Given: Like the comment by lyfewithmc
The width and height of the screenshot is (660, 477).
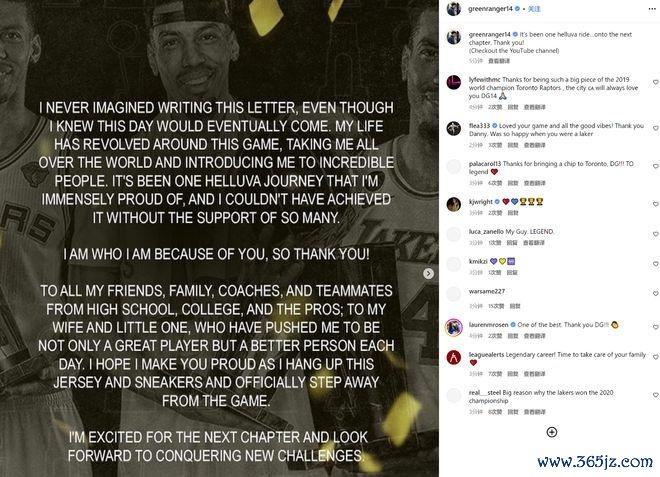Looking at the screenshot, I should point(655,82).
